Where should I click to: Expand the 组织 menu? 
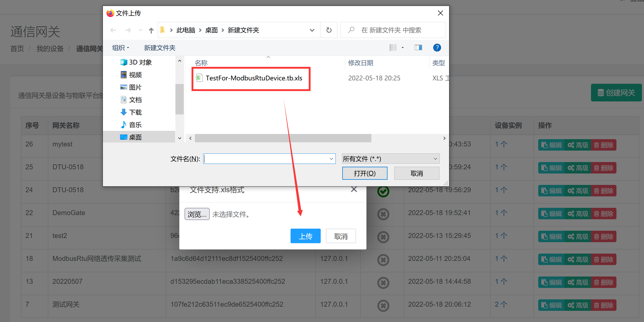pyautogui.click(x=121, y=48)
